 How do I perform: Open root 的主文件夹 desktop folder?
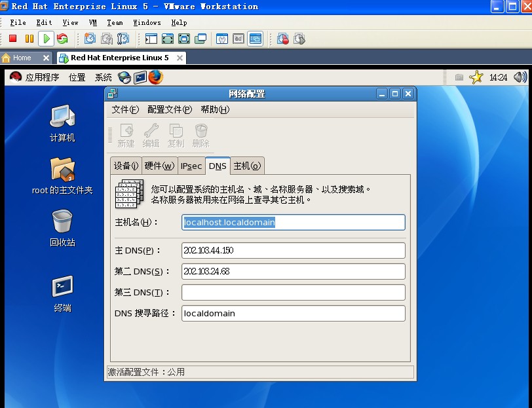click(x=62, y=176)
